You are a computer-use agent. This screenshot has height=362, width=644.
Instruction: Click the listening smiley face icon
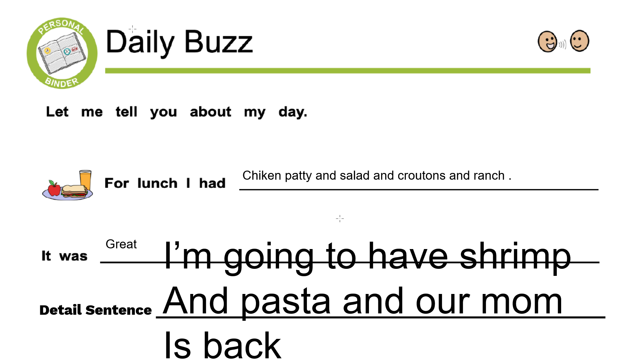click(579, 41)
